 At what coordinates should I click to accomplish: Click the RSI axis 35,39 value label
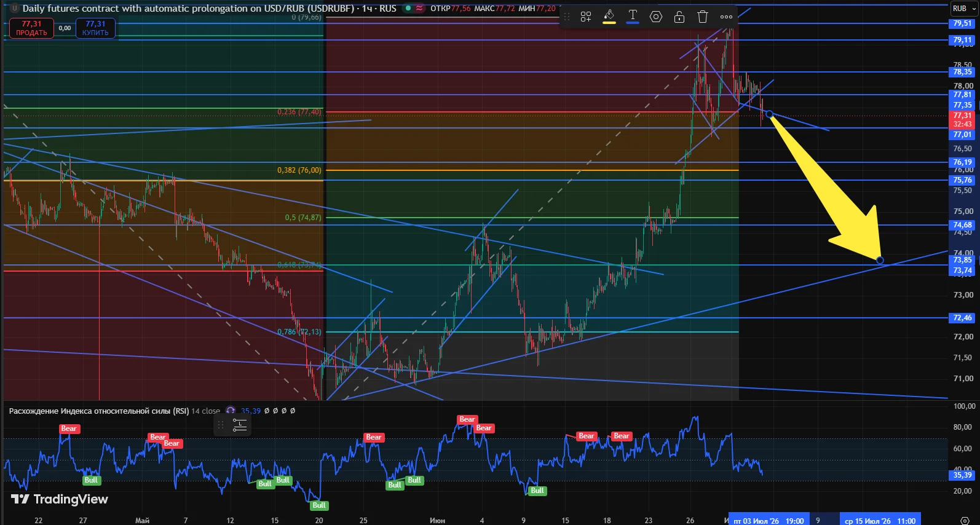coord(963,475)
